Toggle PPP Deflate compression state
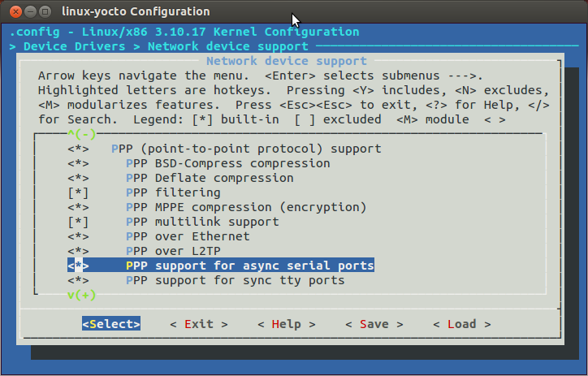 79,178
